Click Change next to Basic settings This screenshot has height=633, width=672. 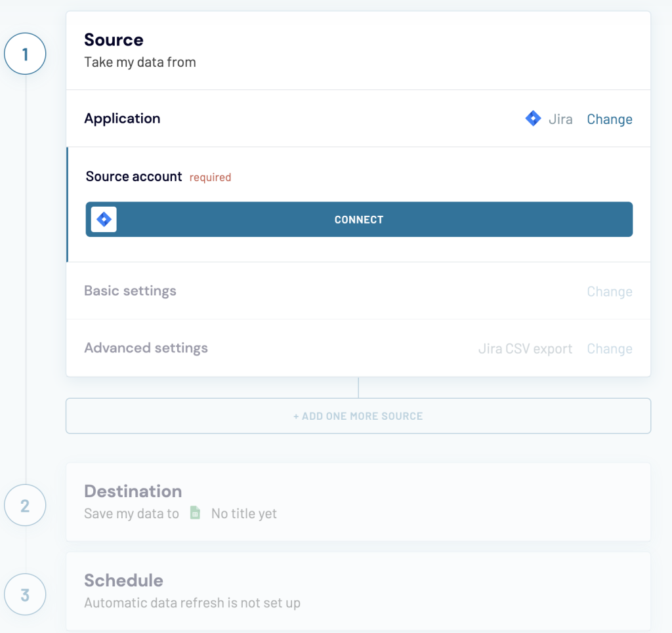click(x=609, y=291)
